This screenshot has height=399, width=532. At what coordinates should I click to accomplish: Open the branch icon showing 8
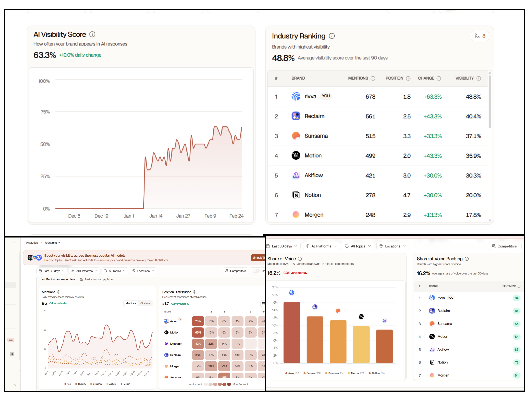pyautogui.click(x=480, y=36)
